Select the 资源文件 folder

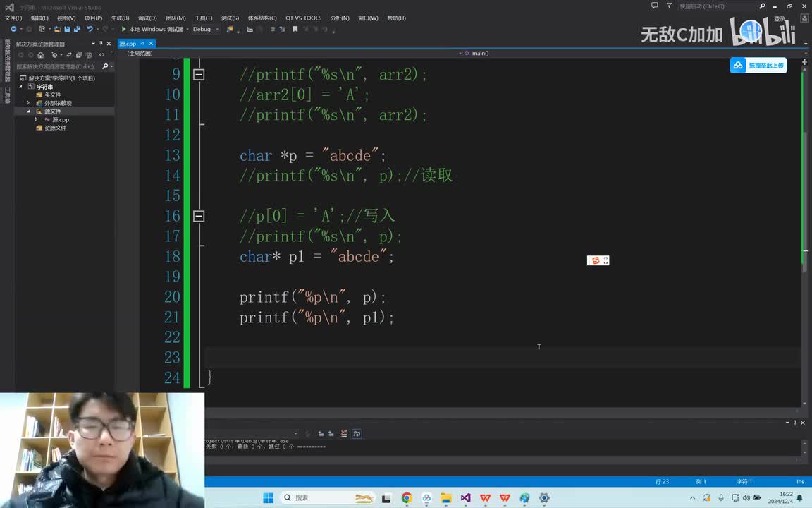[55, 128]
